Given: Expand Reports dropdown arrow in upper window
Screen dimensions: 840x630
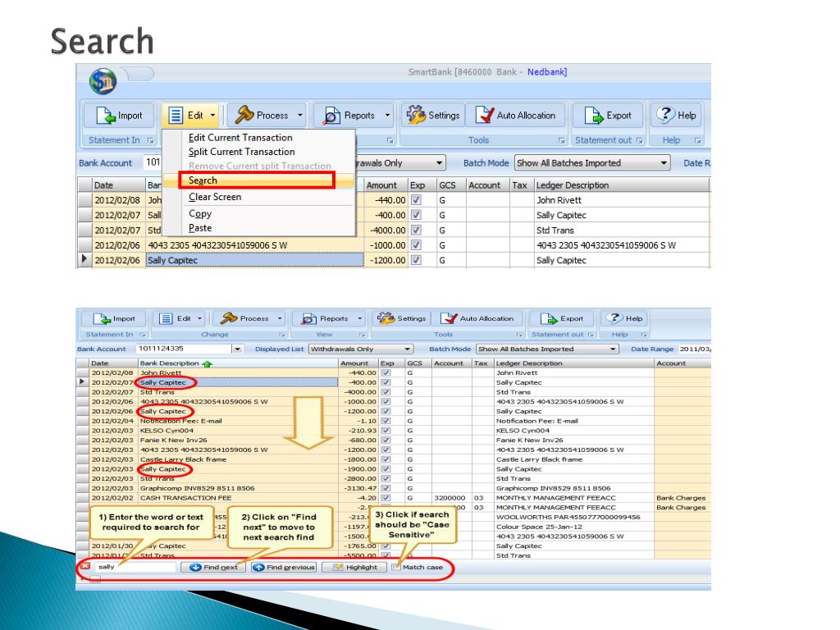Looking at the screenshot, I should coord(387,115).
